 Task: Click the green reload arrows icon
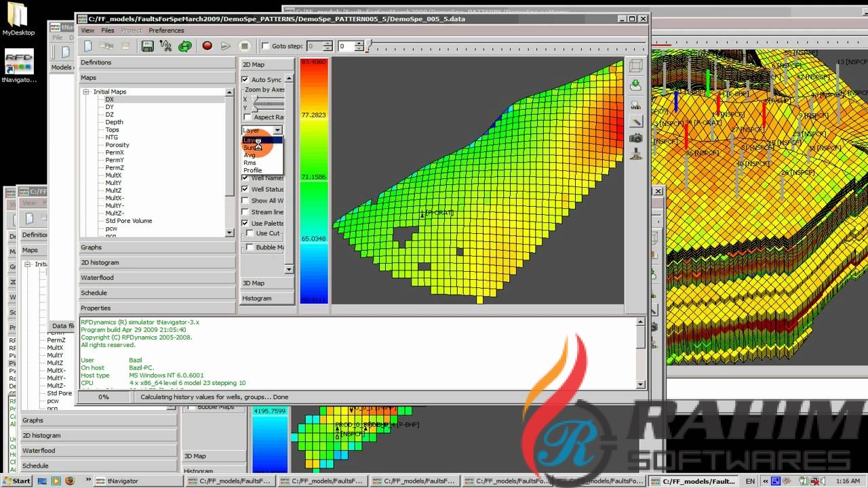tap(184, 46)
